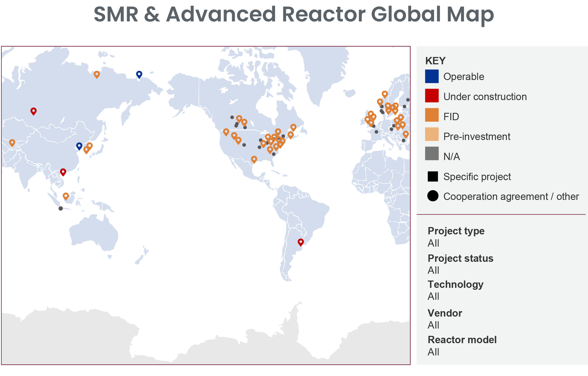Click the orange FID legend swatch

click(x=432, y=115)
